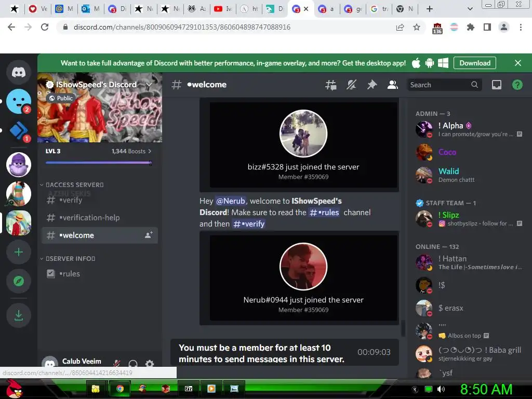Open the 1,344 Boosts chevron
Viewport: 532px width, 399px height.
[149, 151]
